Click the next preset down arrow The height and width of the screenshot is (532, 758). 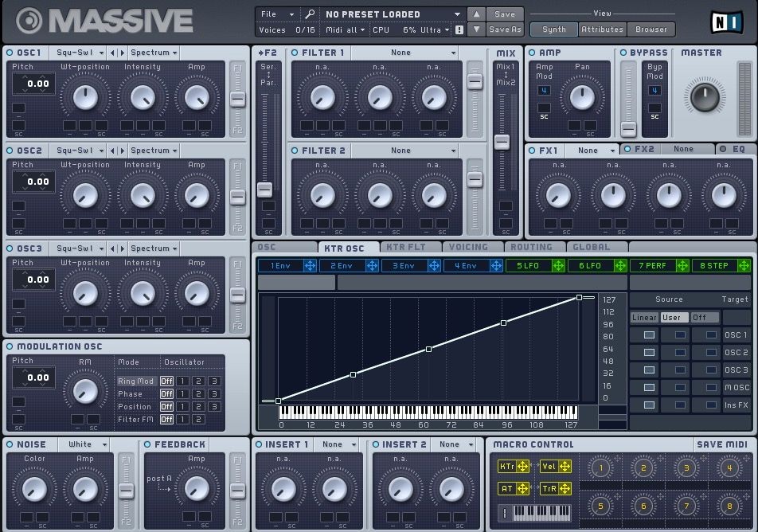[476, 29]
